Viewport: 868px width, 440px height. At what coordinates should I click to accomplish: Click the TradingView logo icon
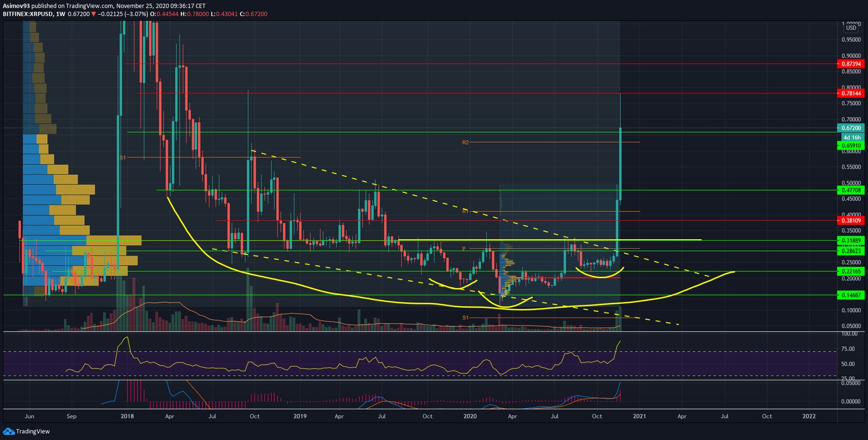pos(8,431)
